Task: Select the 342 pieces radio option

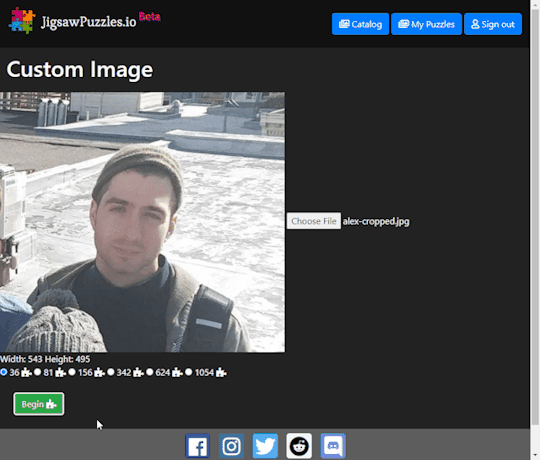Action: point(111,372)
